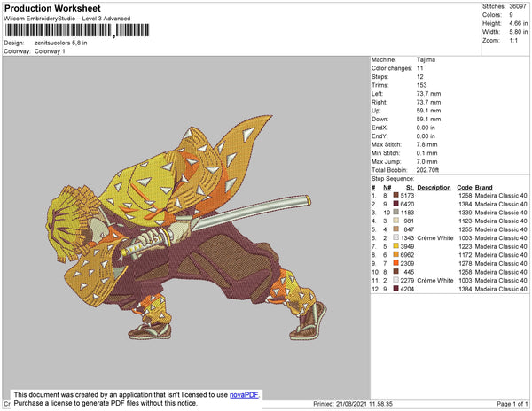Click the Stop Sequence label
Viewport: 532px width, 411px height.
click(x=393, y=179)
